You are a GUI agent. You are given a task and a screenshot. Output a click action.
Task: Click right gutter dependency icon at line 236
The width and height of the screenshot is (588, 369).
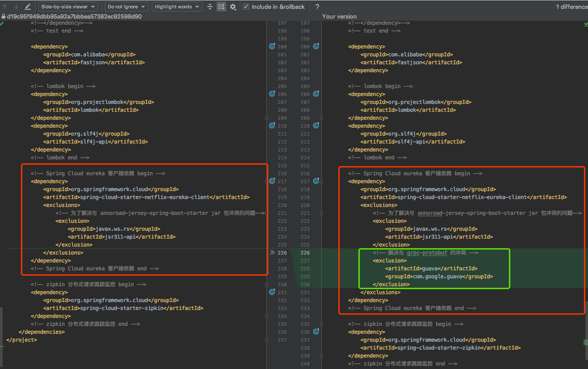pos(316,332)
